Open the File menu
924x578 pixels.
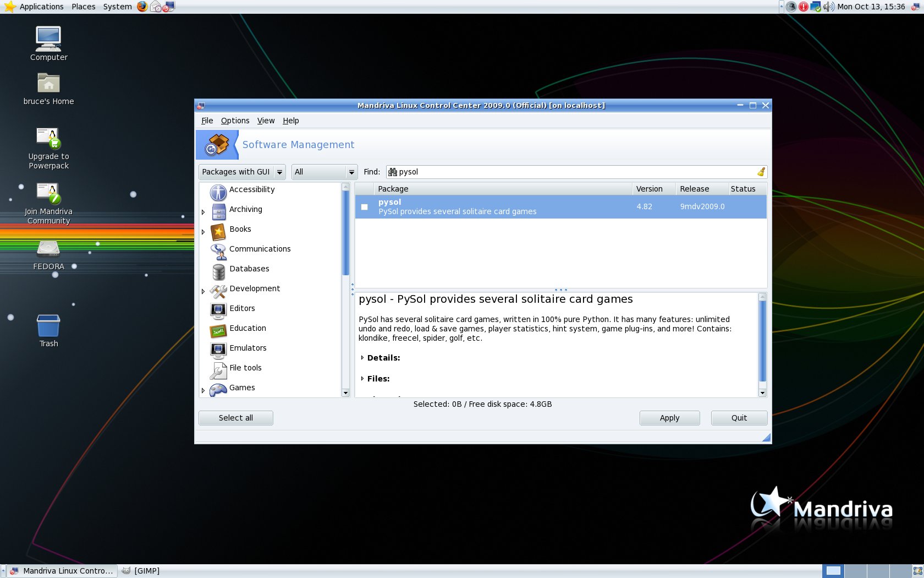207,121
